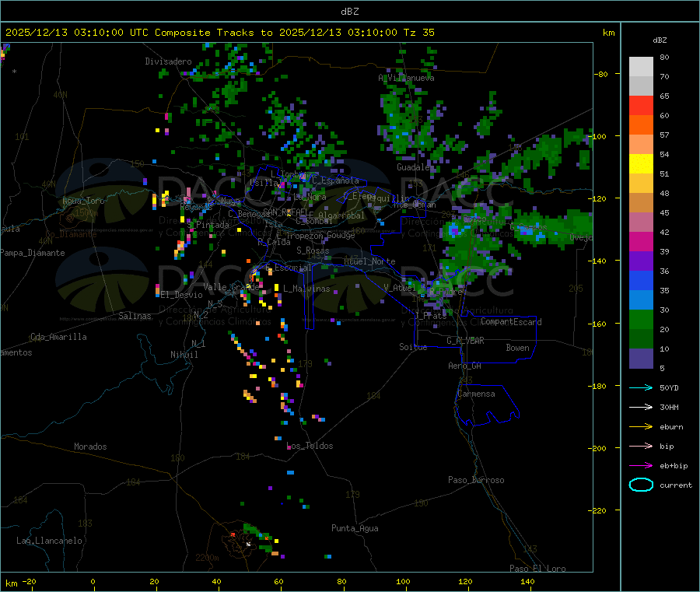Click the 'Lag.Llancanelo' map label

49,541
